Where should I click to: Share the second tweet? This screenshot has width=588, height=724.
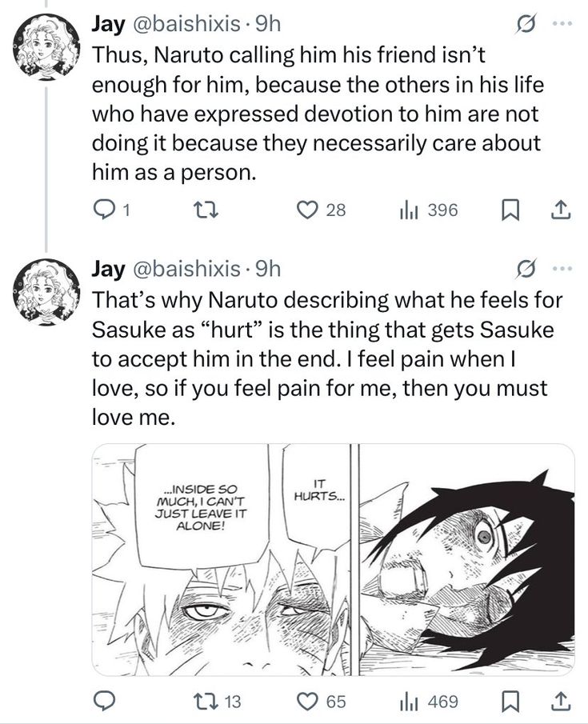click(x=561, y=701)
